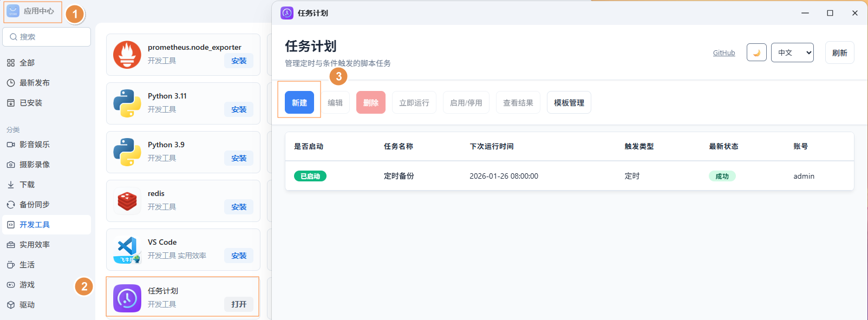
Task: Open the 已安装 section
Action: click(47, 103)
